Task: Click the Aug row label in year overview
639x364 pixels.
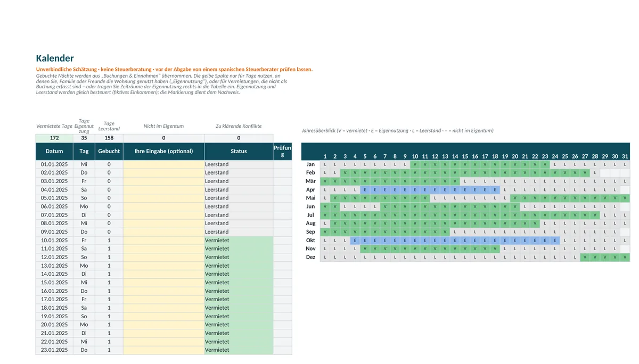Action: pos(310,224)
